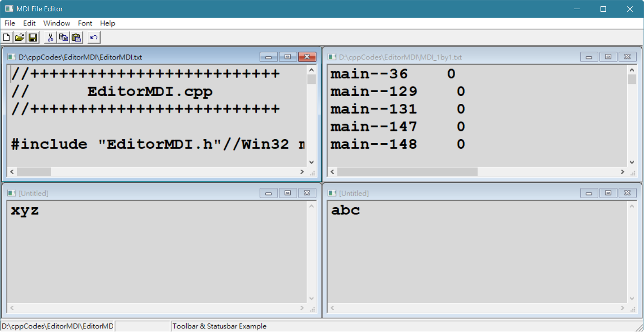Cut text using the scissors icon
644x332 pixels.
pyautogui.click(x=50, y=37)
